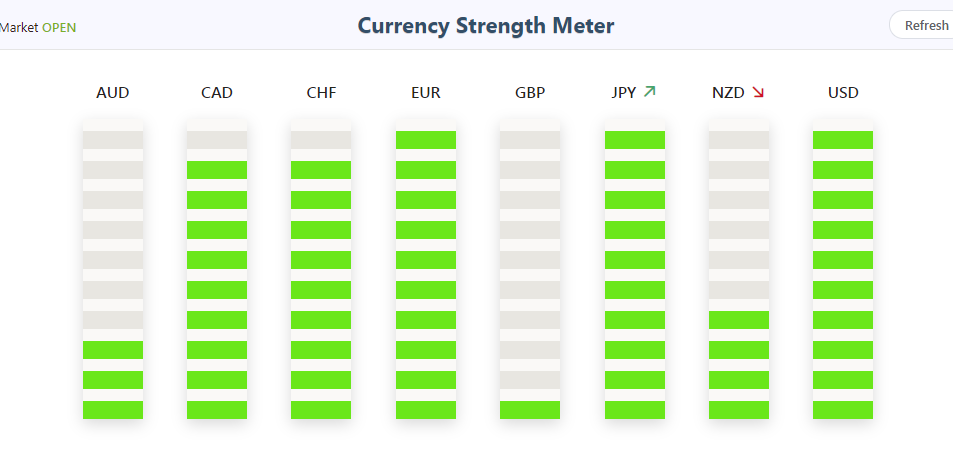The height and width of the screenshot is (458, 953).
Task: Click the GBP strength meter bar
Action: click(530, 270)
